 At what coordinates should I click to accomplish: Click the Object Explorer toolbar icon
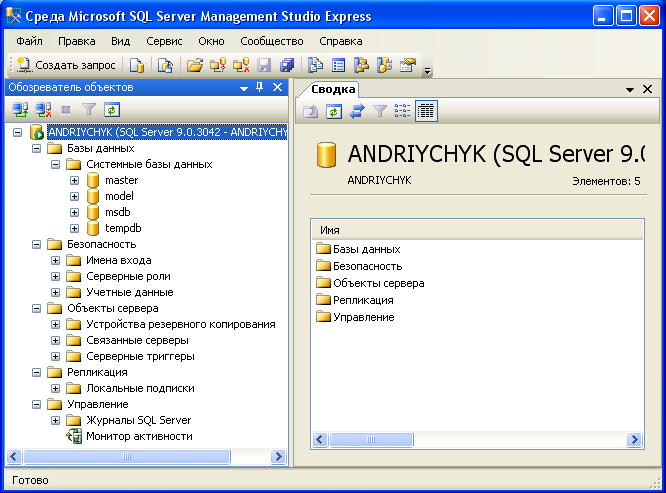[x=361, y=65]
